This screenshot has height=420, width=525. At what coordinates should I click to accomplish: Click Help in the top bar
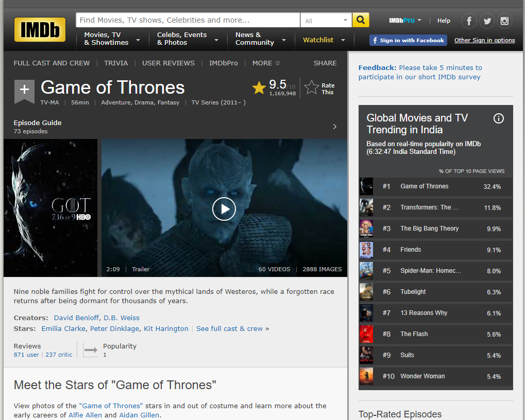coord(444,21)
